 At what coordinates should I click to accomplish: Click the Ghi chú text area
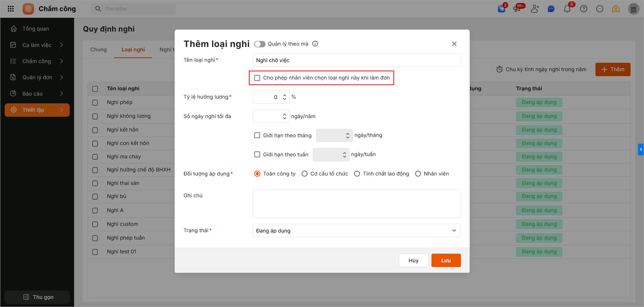[x=356, y=203]
